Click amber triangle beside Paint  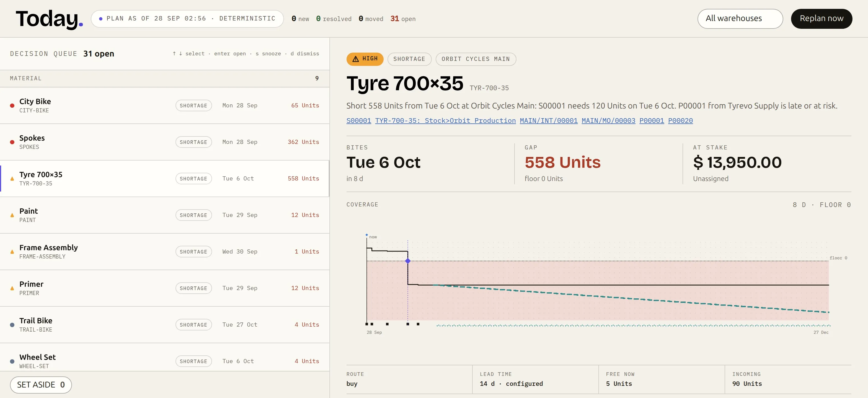click(12, 215)
